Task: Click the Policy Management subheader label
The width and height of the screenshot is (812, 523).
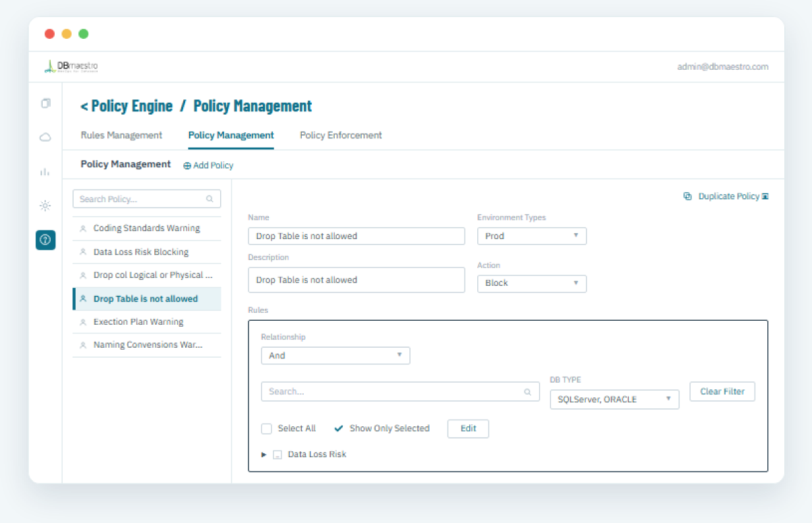Action: [125, 165]
